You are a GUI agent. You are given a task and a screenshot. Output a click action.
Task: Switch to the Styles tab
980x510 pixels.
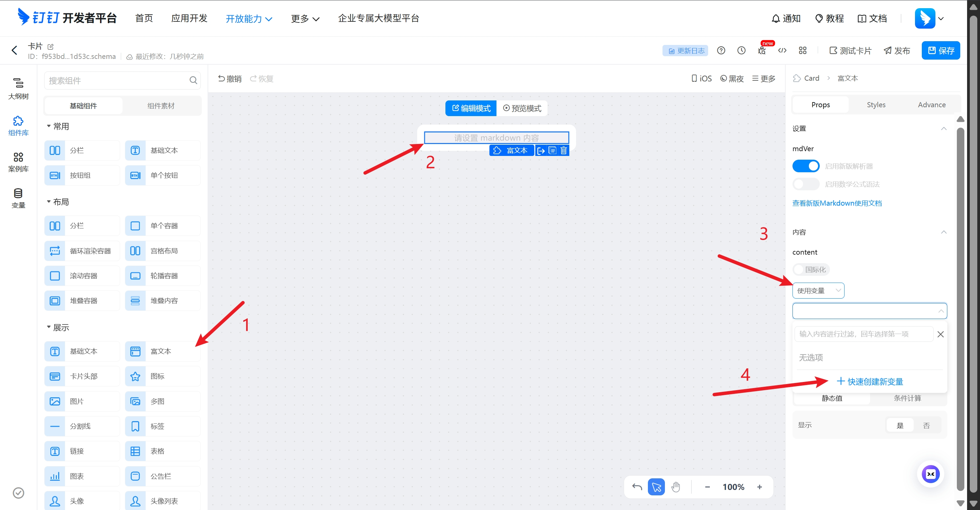click(x=876, y=105)
